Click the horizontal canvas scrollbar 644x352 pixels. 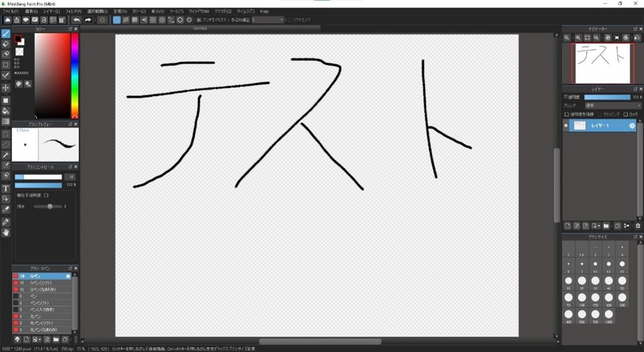[x=320, y=342]
